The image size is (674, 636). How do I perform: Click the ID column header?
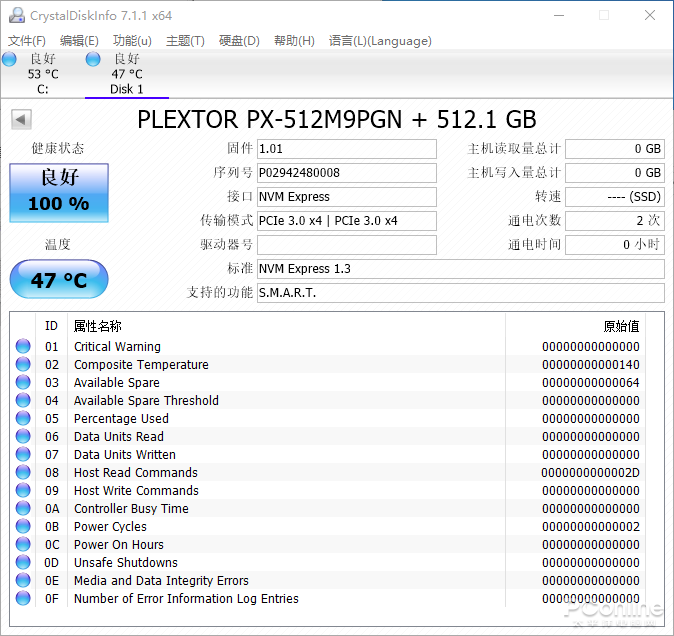tap(51, 326)
